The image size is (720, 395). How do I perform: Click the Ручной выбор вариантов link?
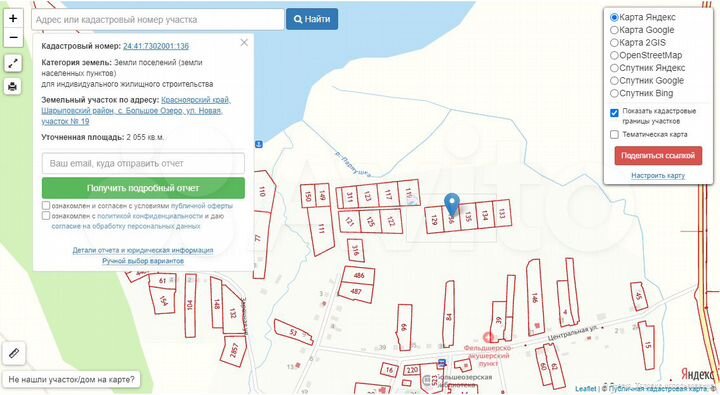click(x=143, y=261)
